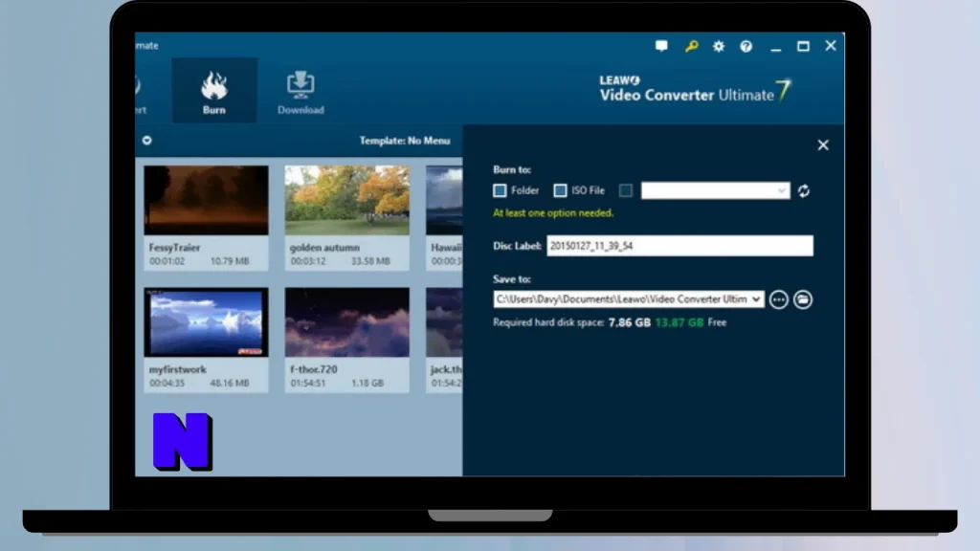
Task: Click the 1.18 GB size of f-thor.720
Action: point(367,383)
